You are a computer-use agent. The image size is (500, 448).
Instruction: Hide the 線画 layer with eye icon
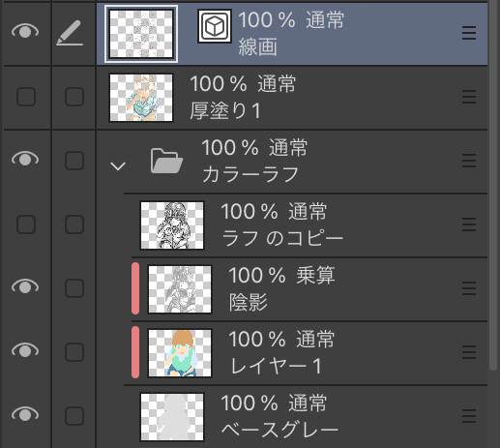coord(25,32)
